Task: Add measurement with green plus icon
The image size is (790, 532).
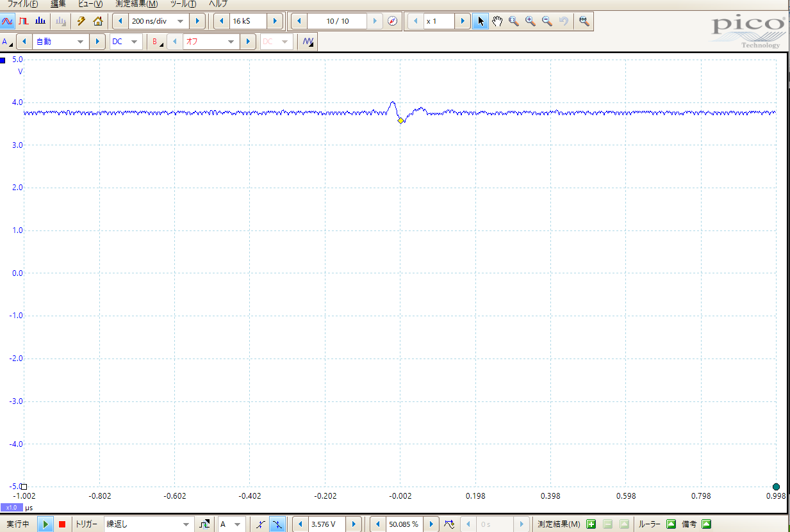Action: point(591,524)
